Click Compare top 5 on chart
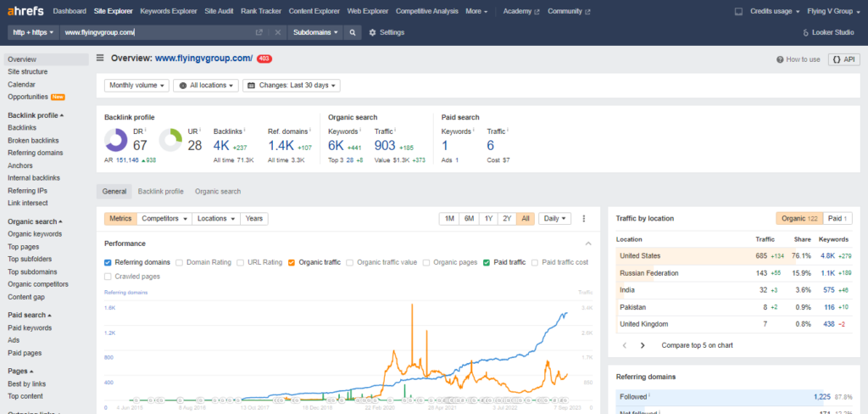 coord(697,345)
